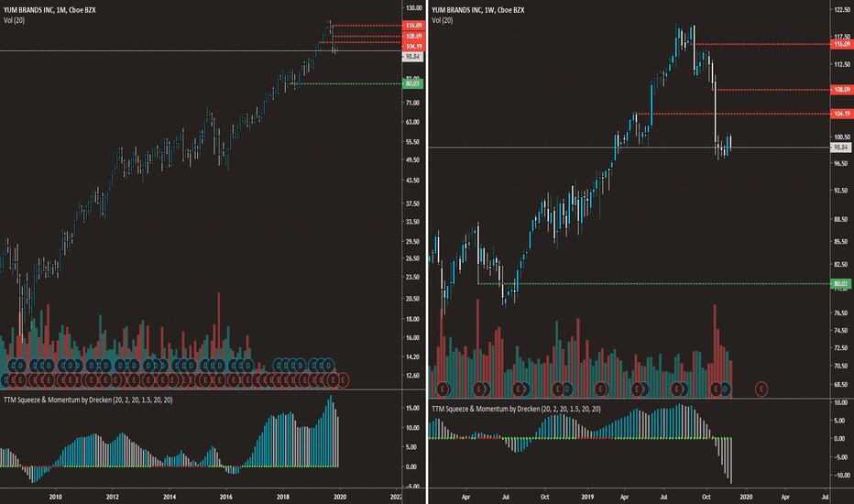
Task: Click the 2014 label on the monthly time axis
Action: (x=170, y=497)
